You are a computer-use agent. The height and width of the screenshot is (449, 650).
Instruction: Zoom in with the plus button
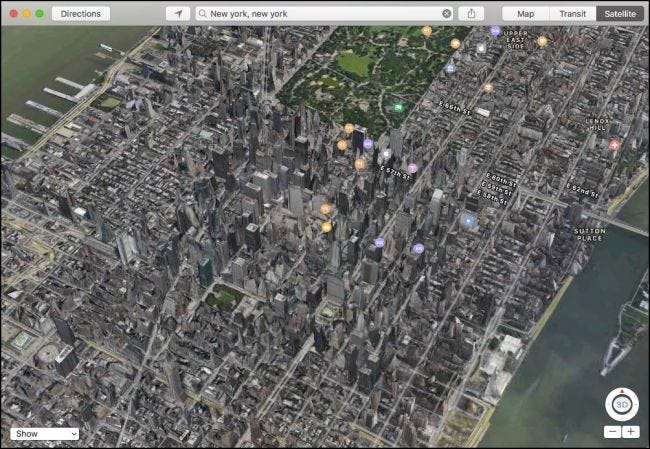[630, 431]
